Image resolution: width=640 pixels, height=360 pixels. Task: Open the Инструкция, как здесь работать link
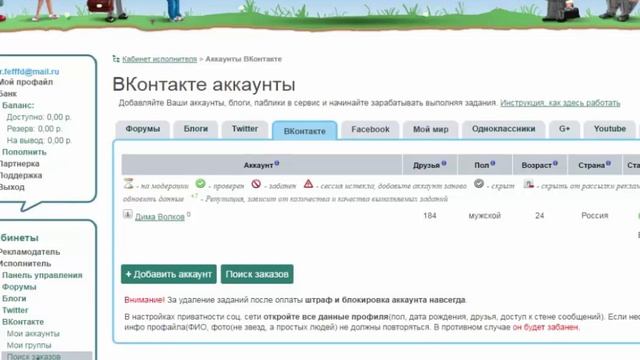[x=560, y=103]
